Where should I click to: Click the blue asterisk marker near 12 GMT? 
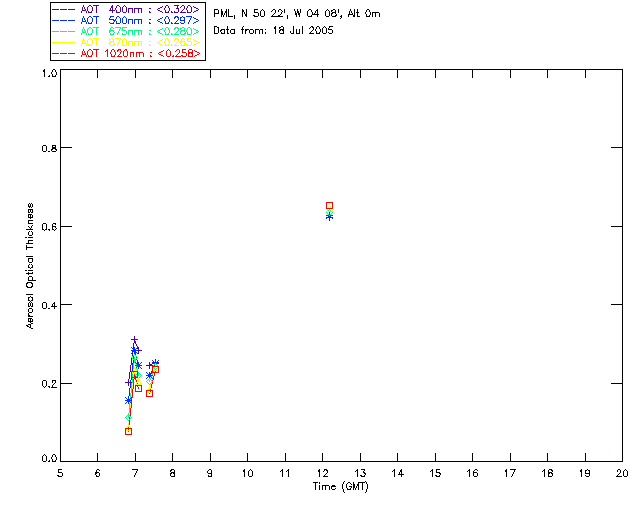(x=329, y=217)
